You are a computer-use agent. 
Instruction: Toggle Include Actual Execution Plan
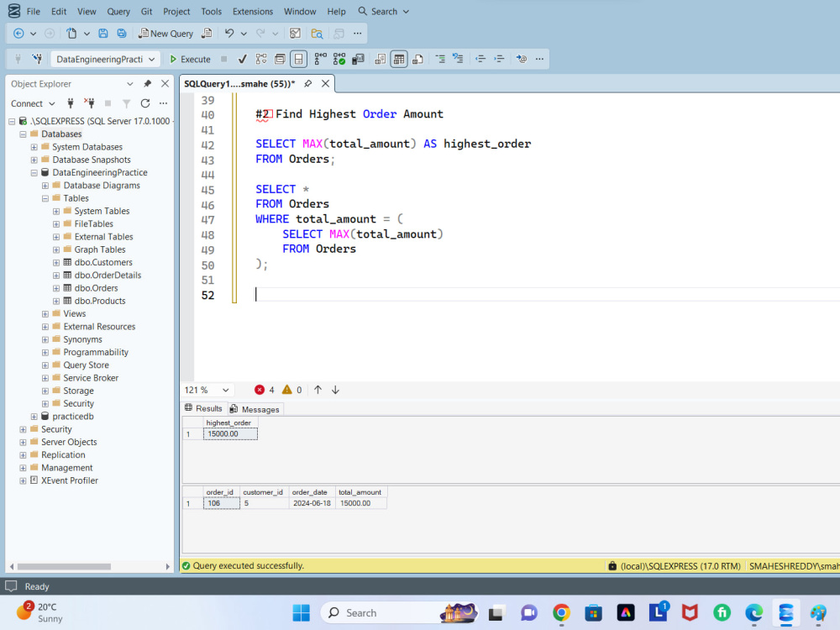point(320,59)
